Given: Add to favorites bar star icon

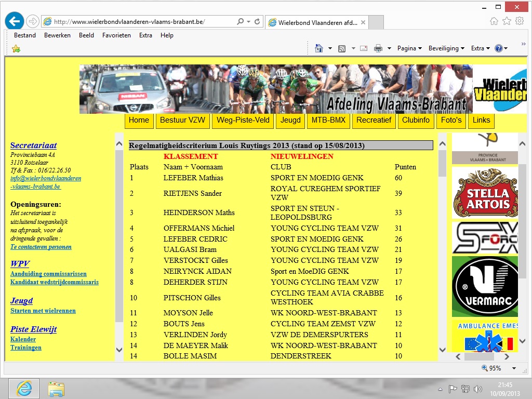Looking at the screenshot, I should (x=16, y=49).
